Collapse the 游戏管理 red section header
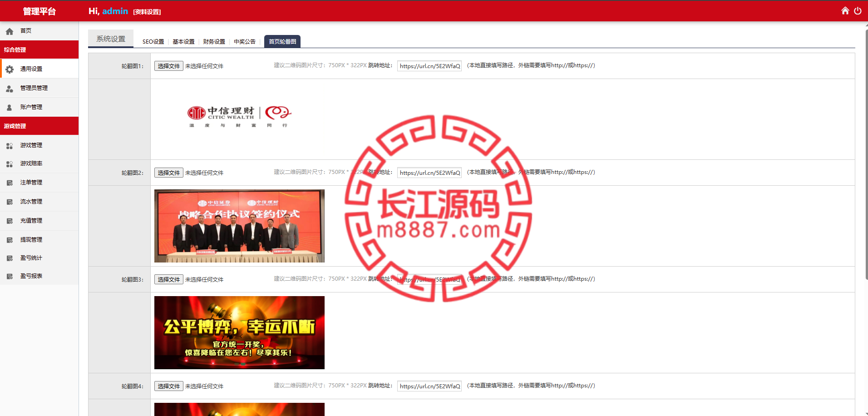 pyautogui.click(x=39, y=126)
